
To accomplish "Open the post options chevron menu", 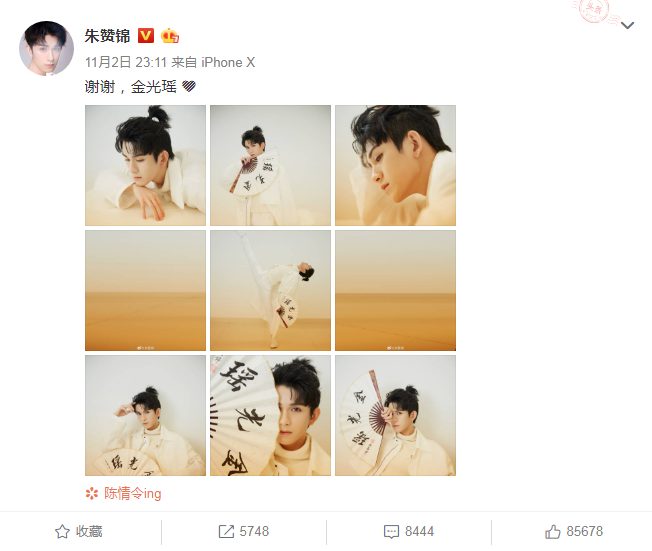I will coord(627,26).
